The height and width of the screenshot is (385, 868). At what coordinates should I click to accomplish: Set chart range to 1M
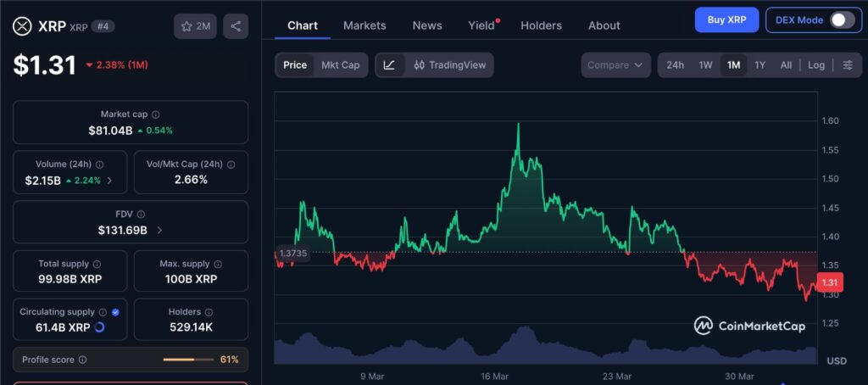[x=733, y=64]
